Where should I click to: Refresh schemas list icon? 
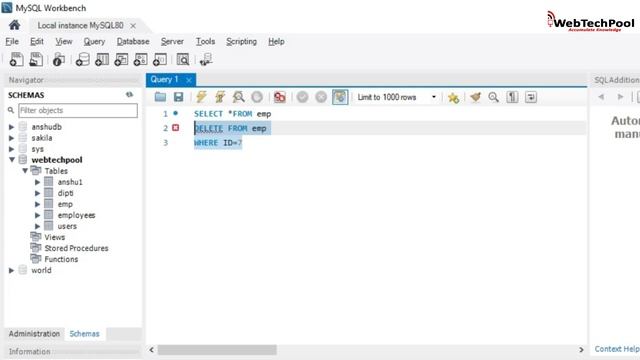(129, 95)
